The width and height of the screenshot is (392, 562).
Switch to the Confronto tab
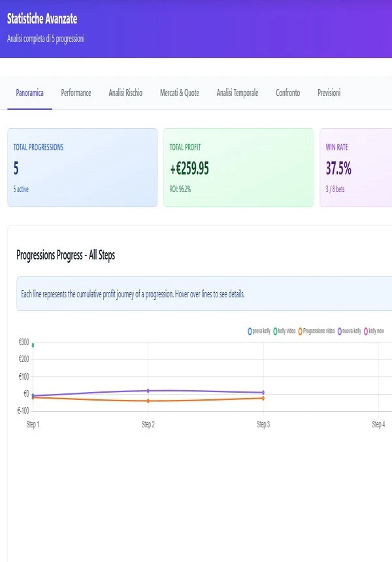coord(287,93)
